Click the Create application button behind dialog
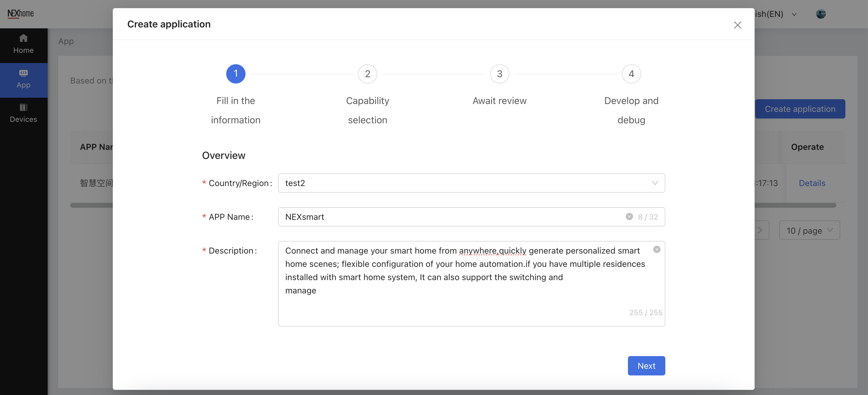Screen dimensions: 868x395 [x=800, y=109]
